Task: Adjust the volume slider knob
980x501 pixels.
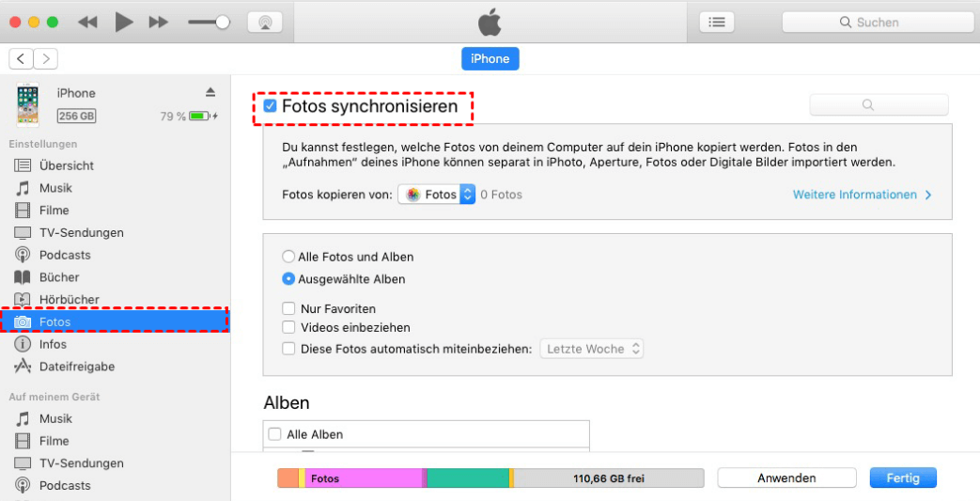Action: [x=223, y=22]
